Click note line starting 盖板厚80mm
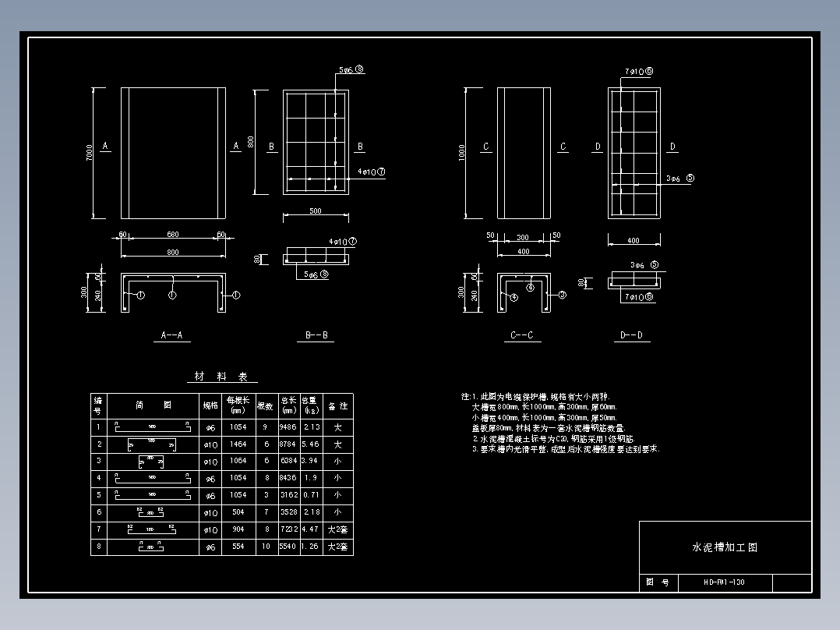The image size is (840, 630). point(548,428)
